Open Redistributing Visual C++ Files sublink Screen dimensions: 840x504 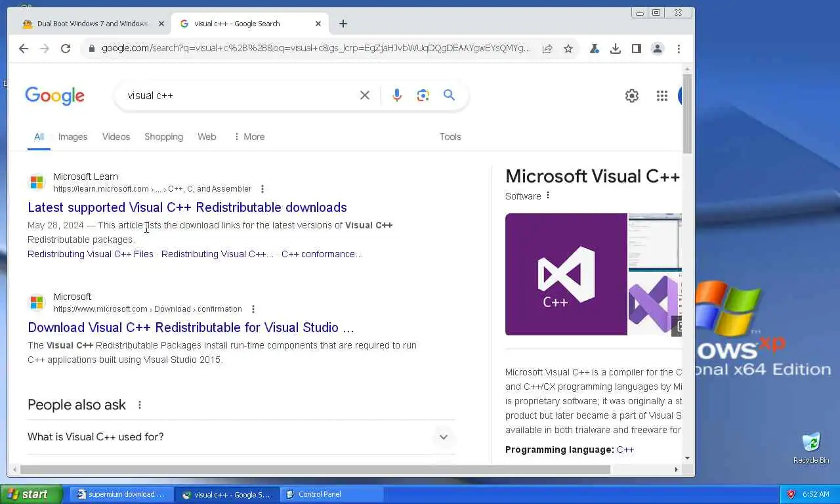91,254
